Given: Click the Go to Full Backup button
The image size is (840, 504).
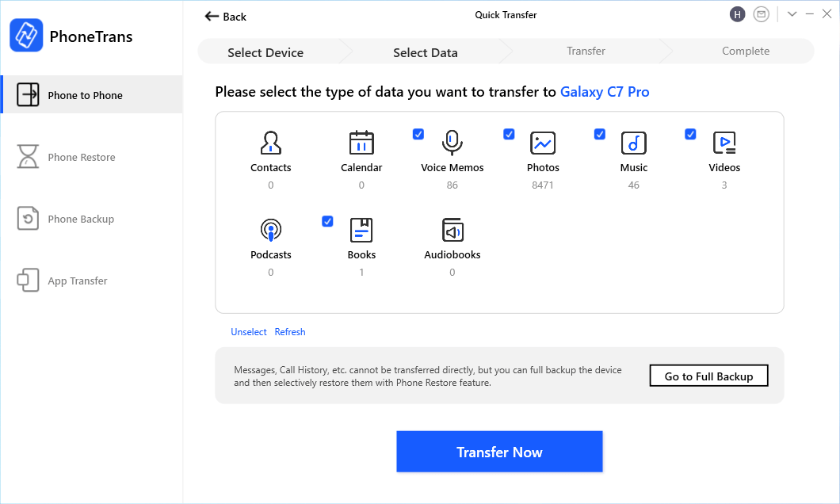Looking at the screenshot, I should 708,376.
